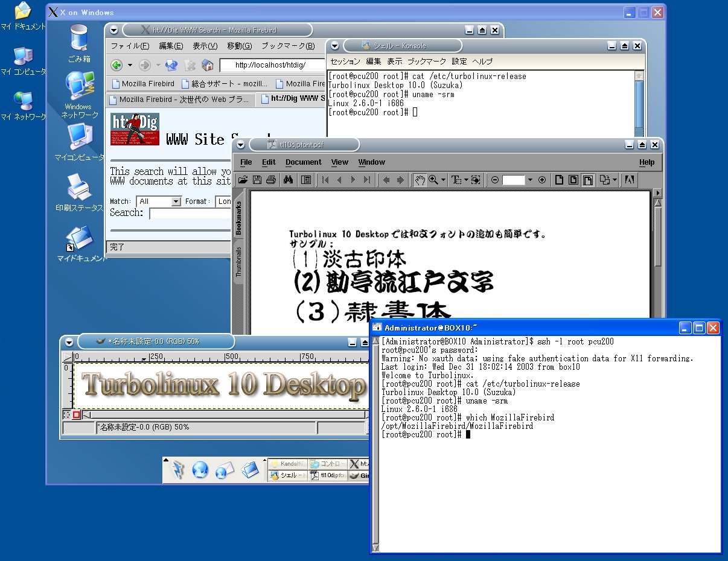Open zoom percentage dropdown arrow in PDF toolbar
Viewport: 728px width, 561px height.
(x=530, y=180)
